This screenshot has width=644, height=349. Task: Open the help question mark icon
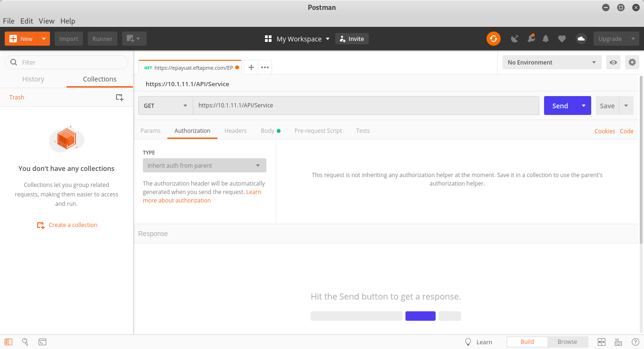coord(635,342)
